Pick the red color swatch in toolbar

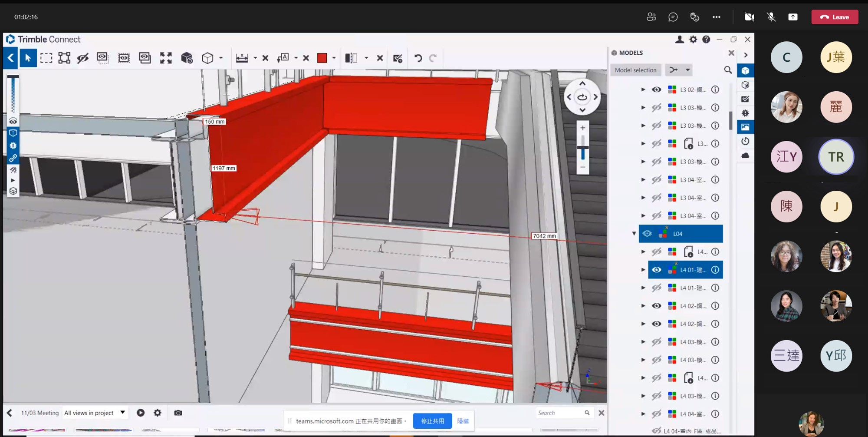(x=322, y=58)
